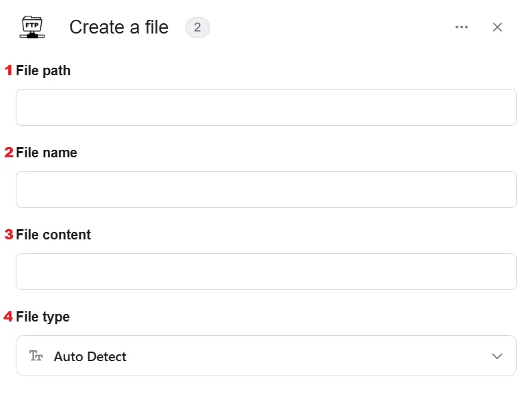This screenshot has width=532, height=394.
Task: Open the Auto Detect dropdown
Action: point(266,356)
